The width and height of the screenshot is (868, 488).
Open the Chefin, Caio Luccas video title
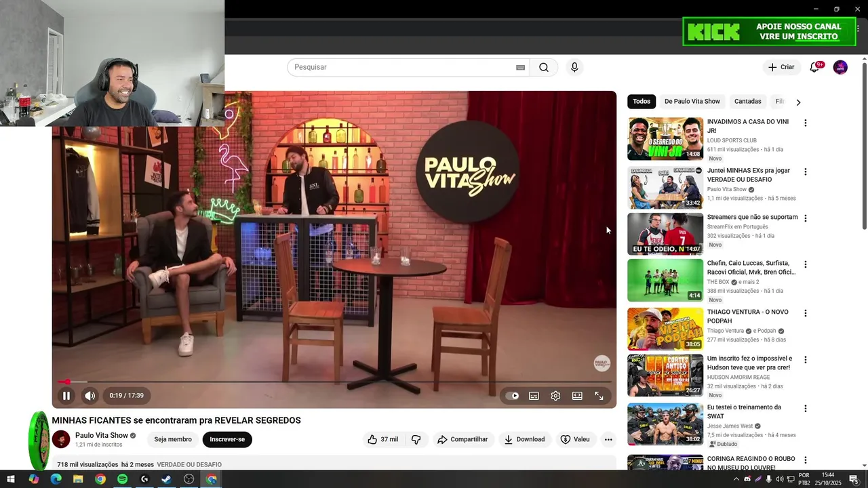(x=751, y=267)
